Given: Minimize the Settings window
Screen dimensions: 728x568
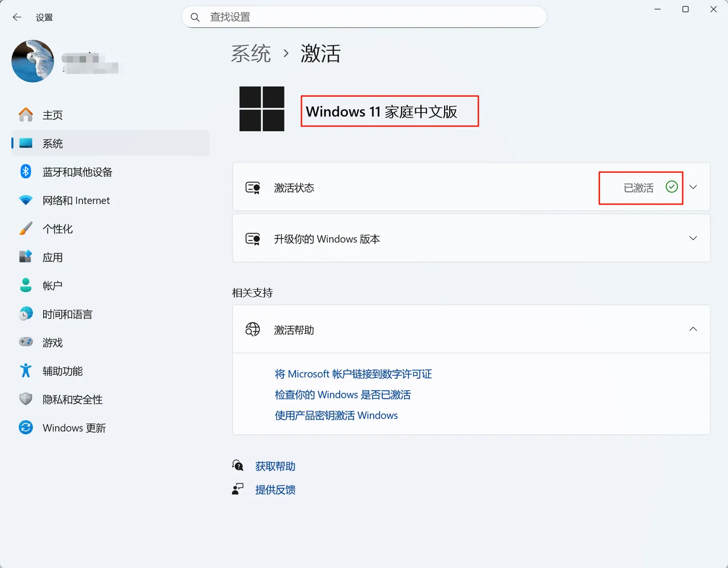Looking at the screenshot, I should coord(657,9).
